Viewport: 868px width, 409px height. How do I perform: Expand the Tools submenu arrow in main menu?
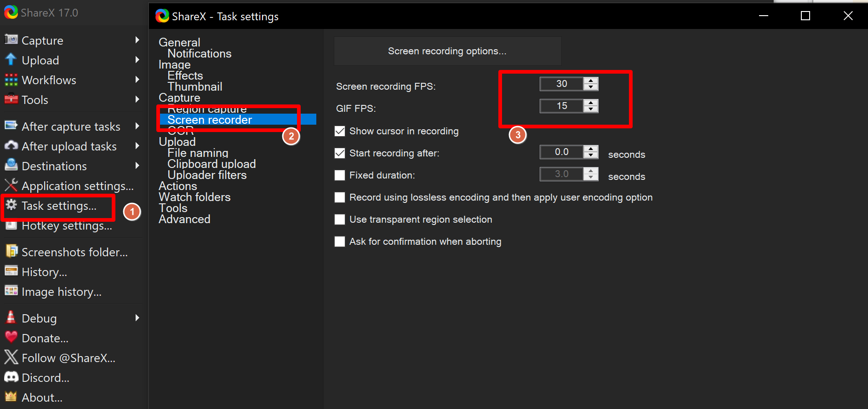pyautogui.click(x=137, y=99)
